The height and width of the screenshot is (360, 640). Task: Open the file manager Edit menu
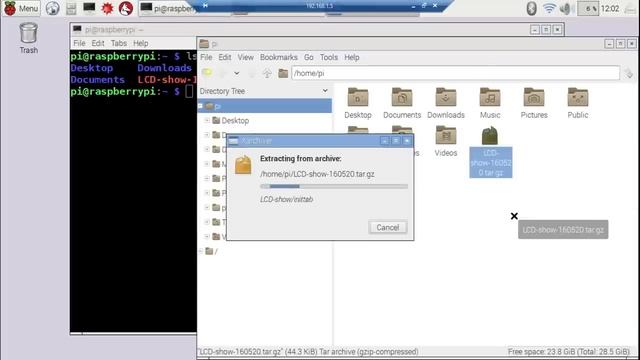[224, 57]
